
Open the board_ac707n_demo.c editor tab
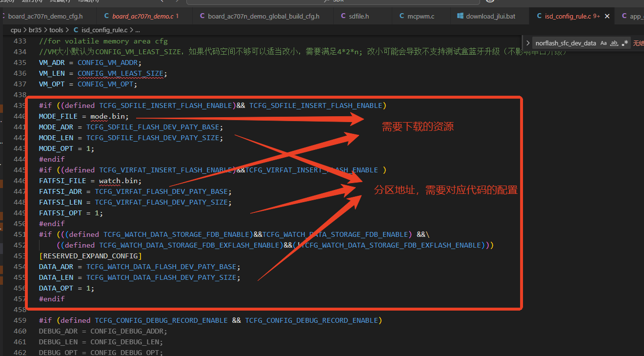tap(142, 16)
